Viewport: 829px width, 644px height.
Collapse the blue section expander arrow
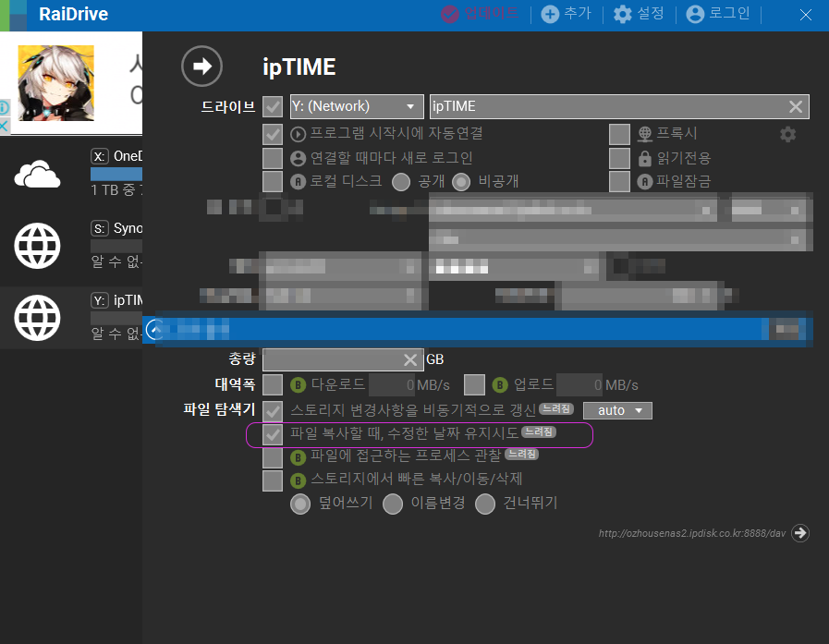click(x=154, y=330)
